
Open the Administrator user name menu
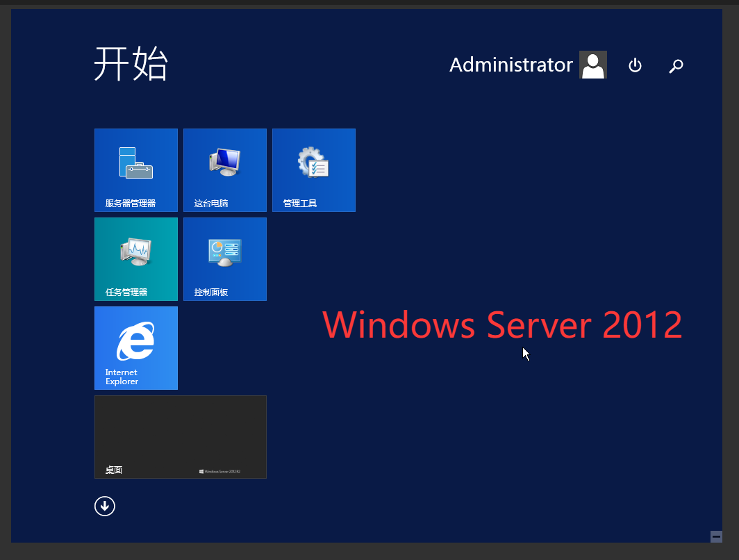(511, 65)
